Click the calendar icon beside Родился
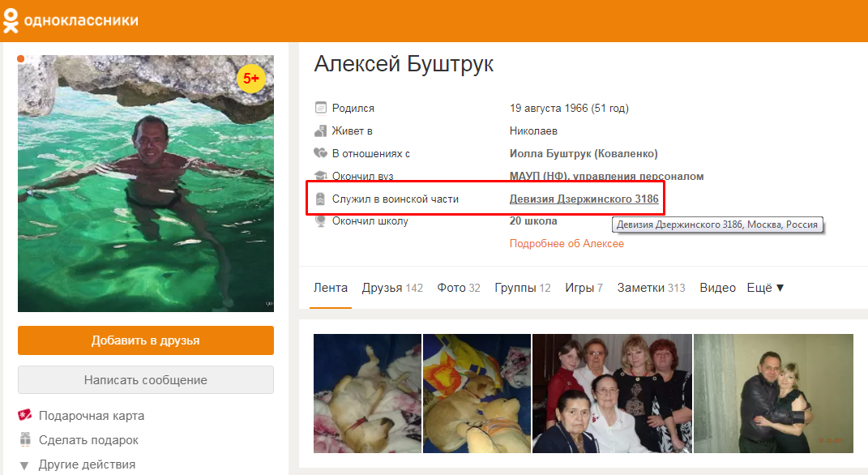This screenshot has height=475, width=868. [320, 107]
